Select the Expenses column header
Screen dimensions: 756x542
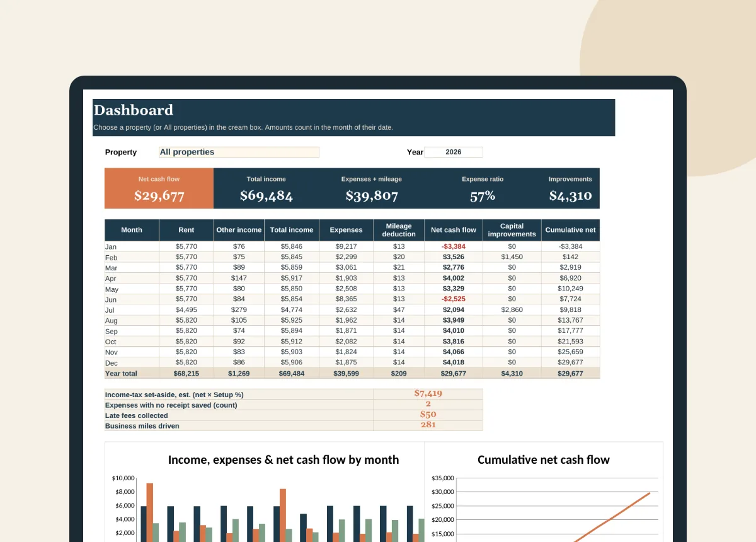point(346,230)
